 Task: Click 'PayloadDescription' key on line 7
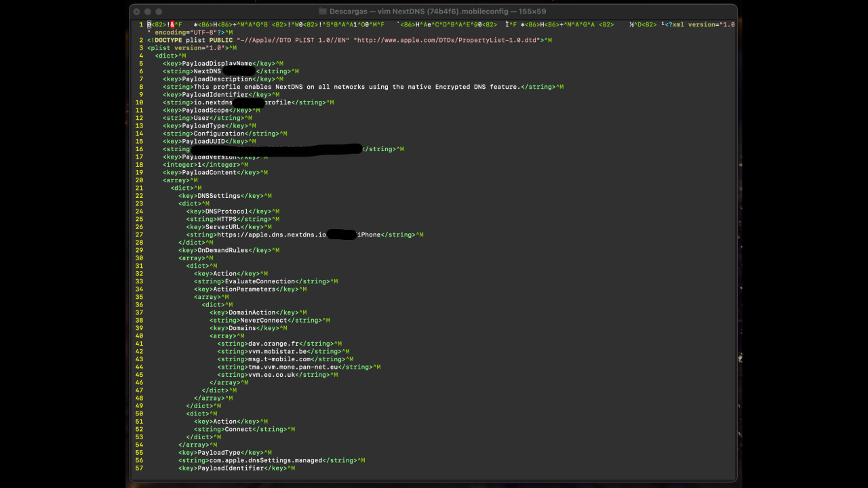click(217, 79)
